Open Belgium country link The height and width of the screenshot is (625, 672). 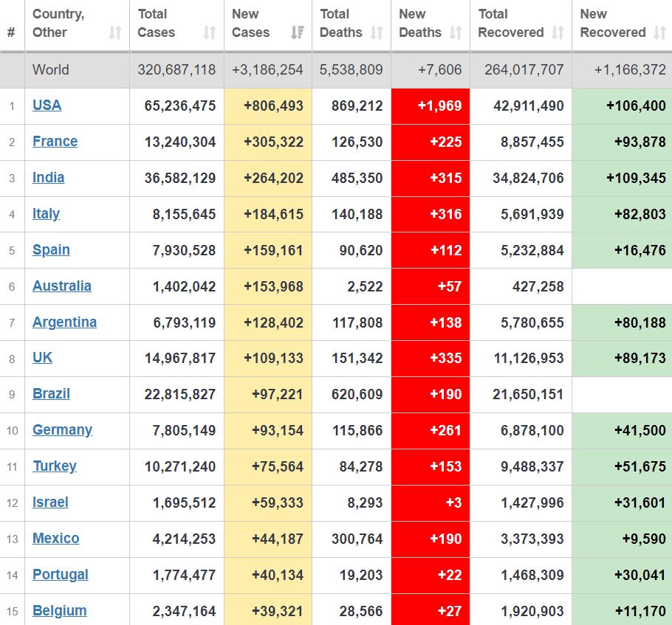pos(59,611)
